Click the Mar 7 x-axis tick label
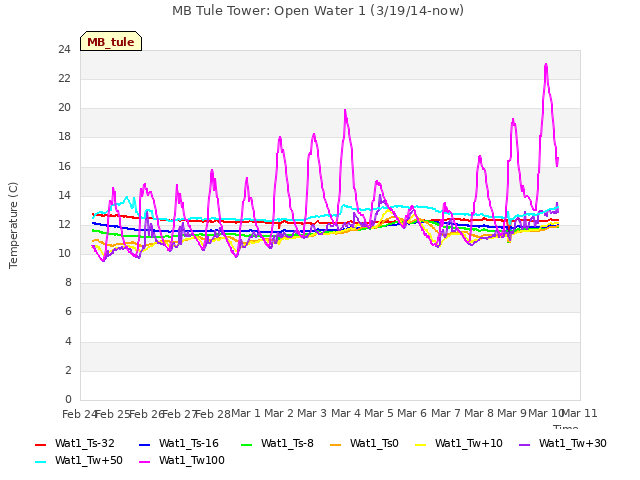 (446, 413)
